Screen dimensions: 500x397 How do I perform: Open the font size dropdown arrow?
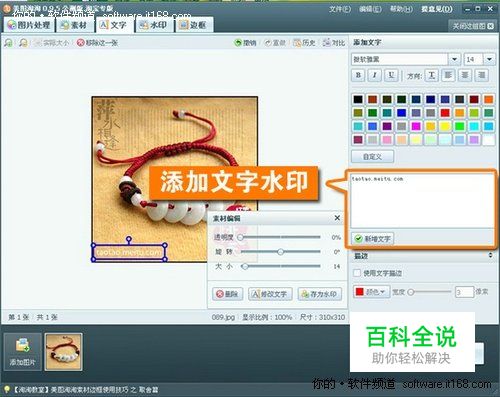489,59
